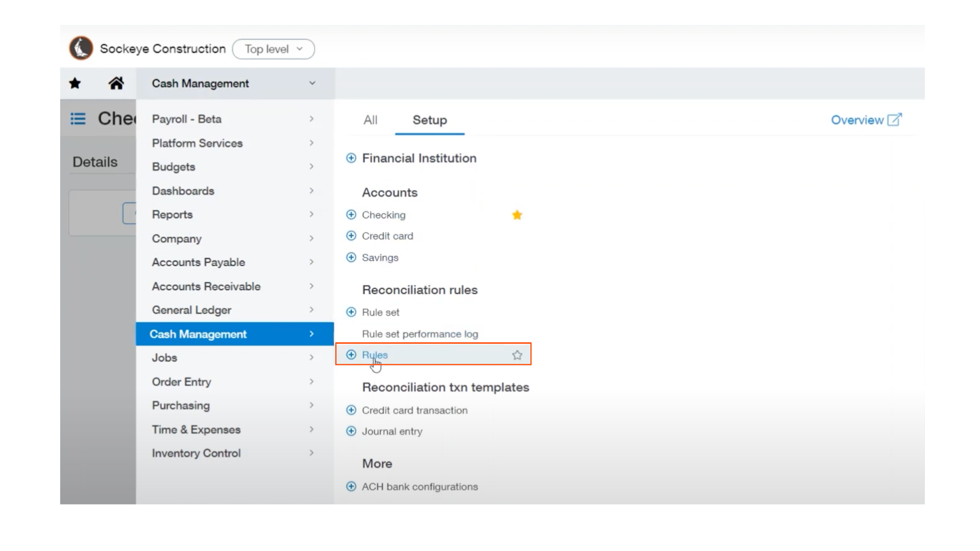The width and height of the screenshot is (980, 551).
Task: Click the Rules star/favorite icon
Action: pyautogui.click(x=518, y=355)
